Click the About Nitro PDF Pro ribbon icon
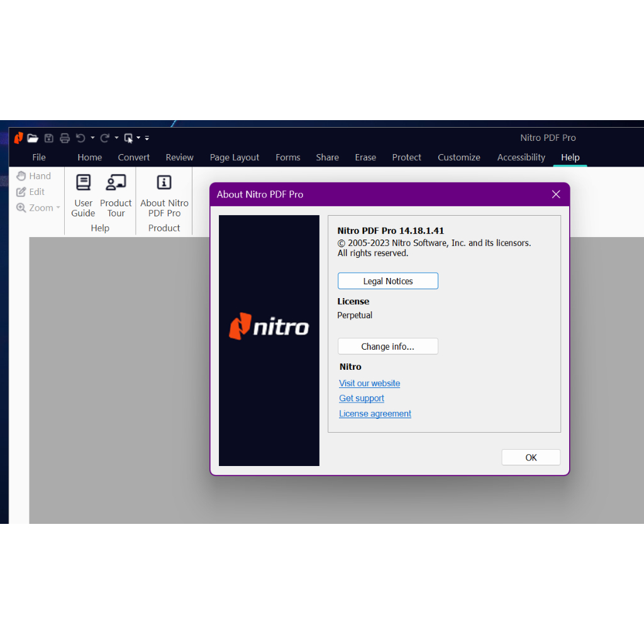This screenshot has width=644, height=644. tap(164, 195)
